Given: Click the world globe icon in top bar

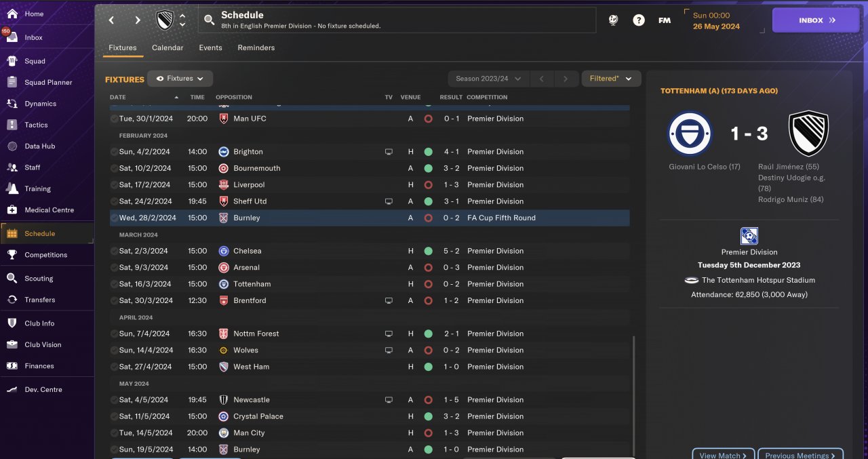Looking at the screenshot, I should point(613,20).
